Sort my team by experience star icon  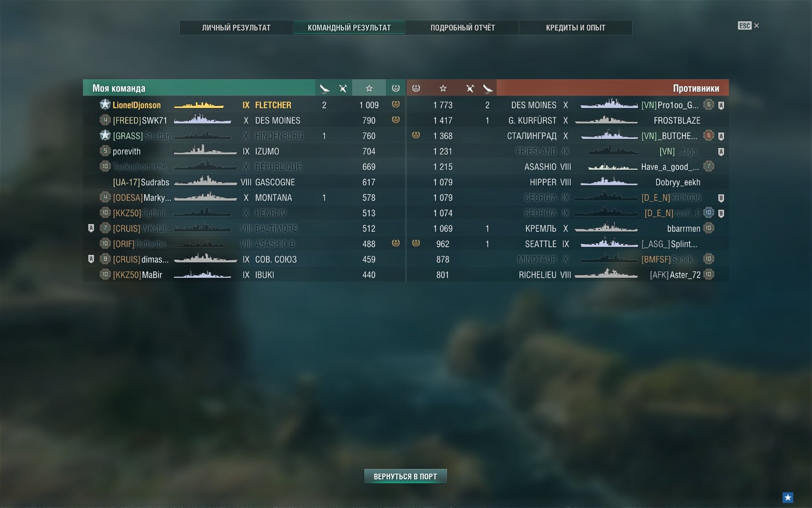click(369, 88)
